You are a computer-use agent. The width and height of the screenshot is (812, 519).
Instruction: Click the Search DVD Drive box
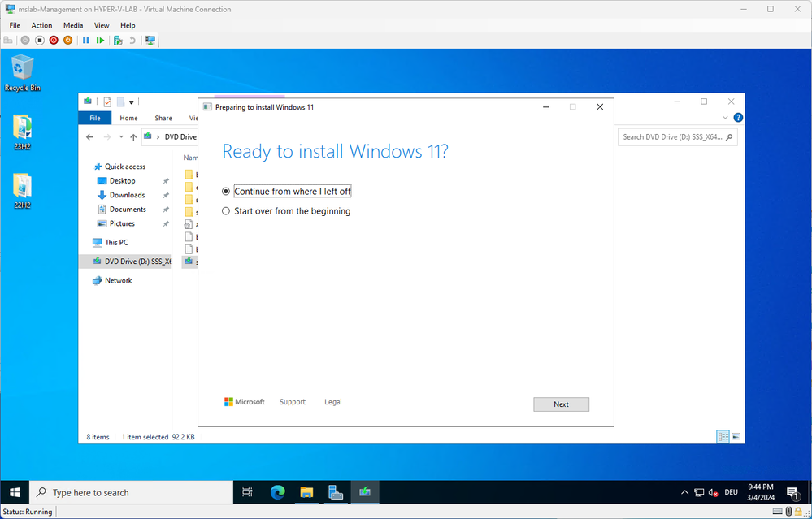[x=677, y=137]
